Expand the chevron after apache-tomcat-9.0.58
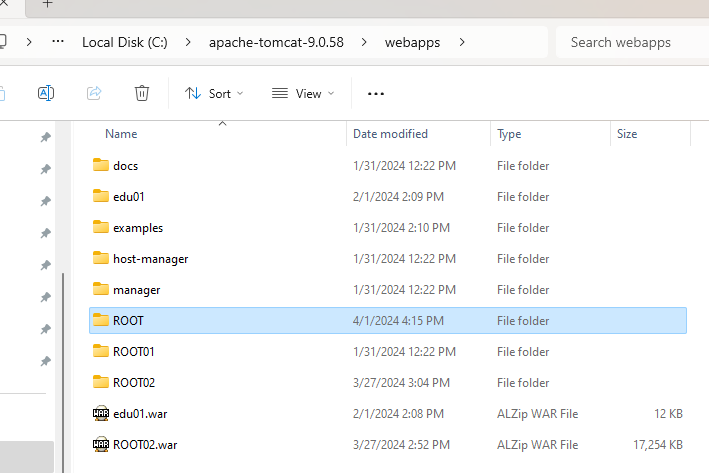The width and height of the screenshot is (709, 473). [364, 42]
